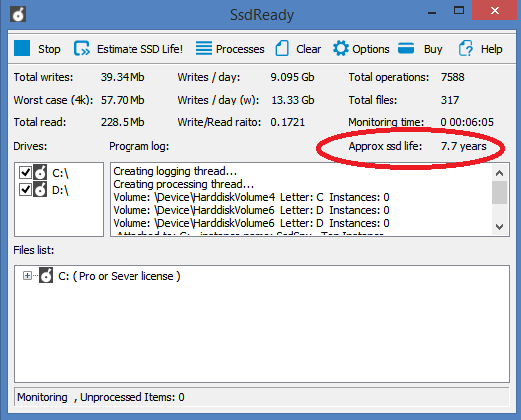Minimize the SsdReady window
This screenshot has width=521, height=420.
pyautogui.click(x=432, y=12)
